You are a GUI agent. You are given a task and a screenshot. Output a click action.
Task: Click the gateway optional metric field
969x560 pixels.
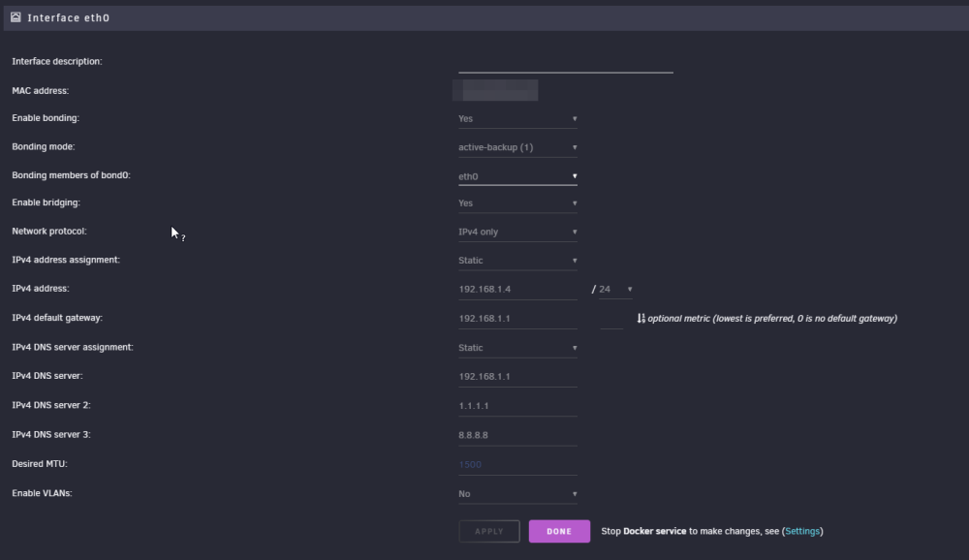[x=611, y=319]
